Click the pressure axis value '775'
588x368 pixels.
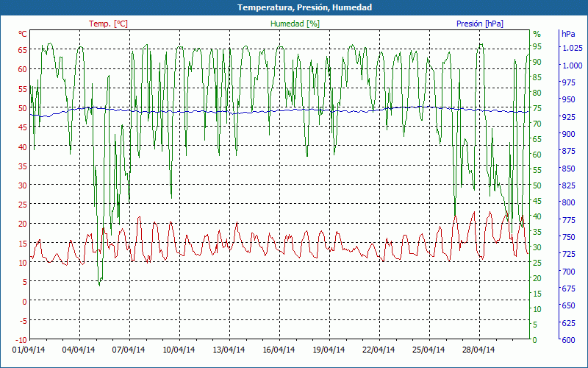coord(569,219)
